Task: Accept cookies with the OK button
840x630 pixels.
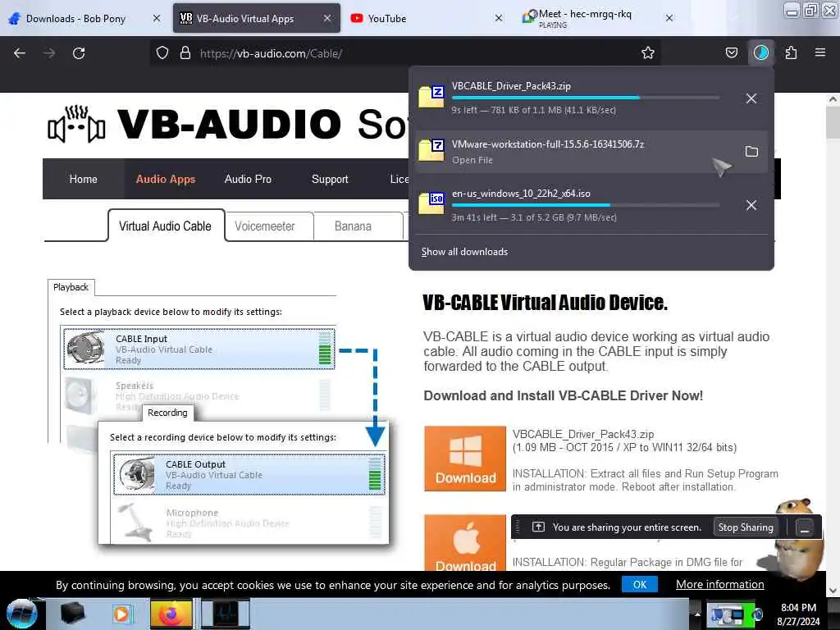Action: [640, 584]
